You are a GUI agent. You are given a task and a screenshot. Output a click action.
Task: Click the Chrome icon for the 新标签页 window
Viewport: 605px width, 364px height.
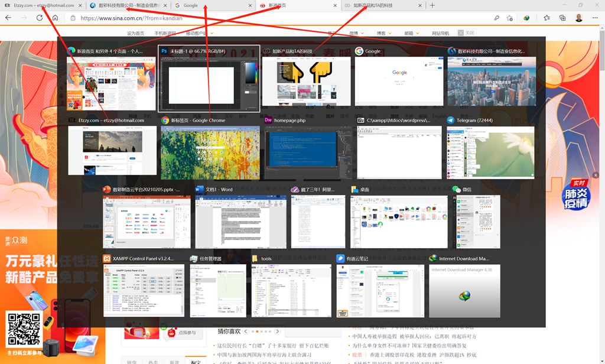pos(165,120)
